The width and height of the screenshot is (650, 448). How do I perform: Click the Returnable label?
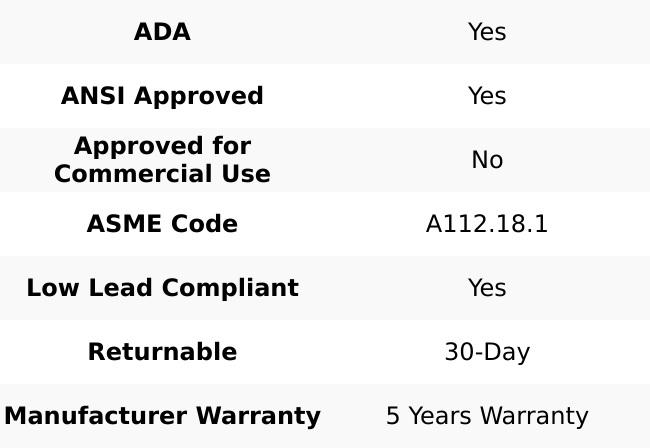162,352
